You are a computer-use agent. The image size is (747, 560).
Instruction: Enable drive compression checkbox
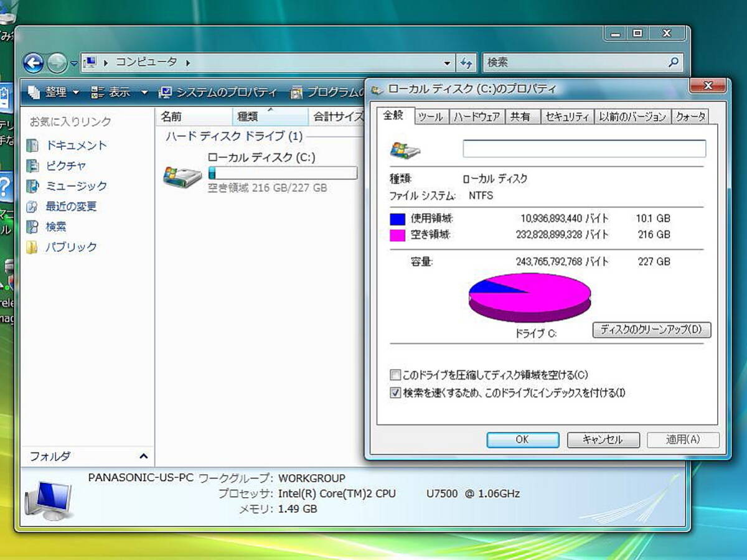point(395,375)
